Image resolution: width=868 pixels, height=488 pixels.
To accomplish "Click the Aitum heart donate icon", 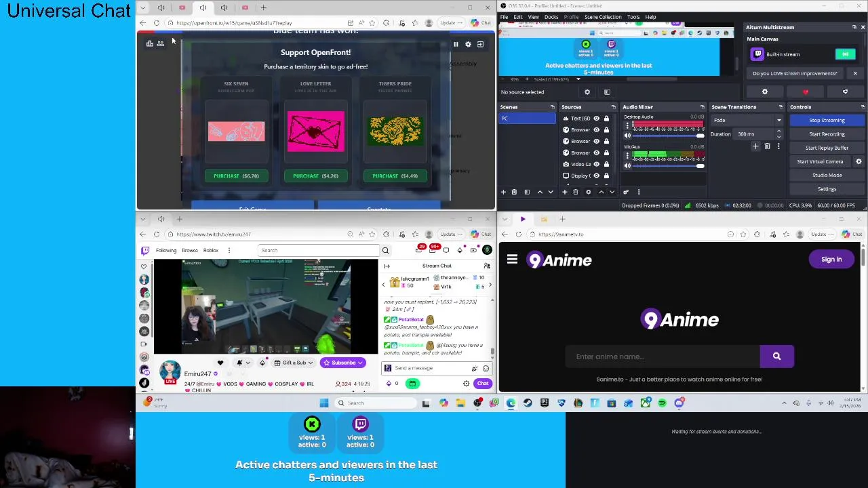I will click(806, 91).
